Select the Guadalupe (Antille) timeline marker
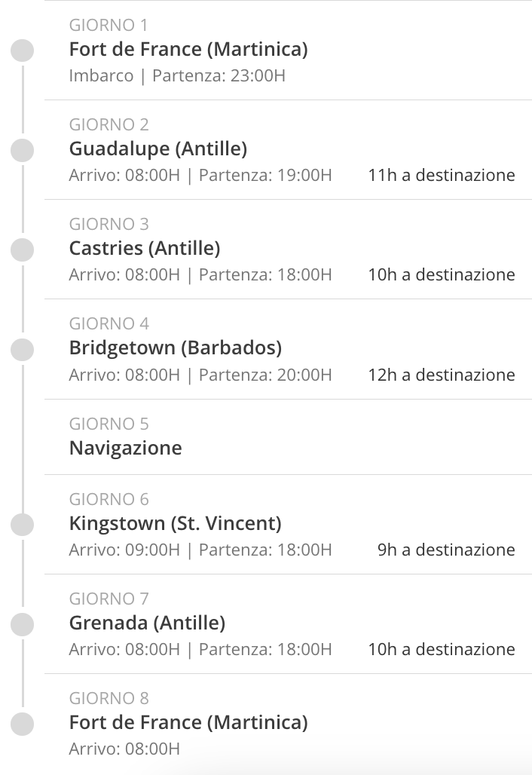The width and height of the screenshot is (532, 775). coord(23,150)
